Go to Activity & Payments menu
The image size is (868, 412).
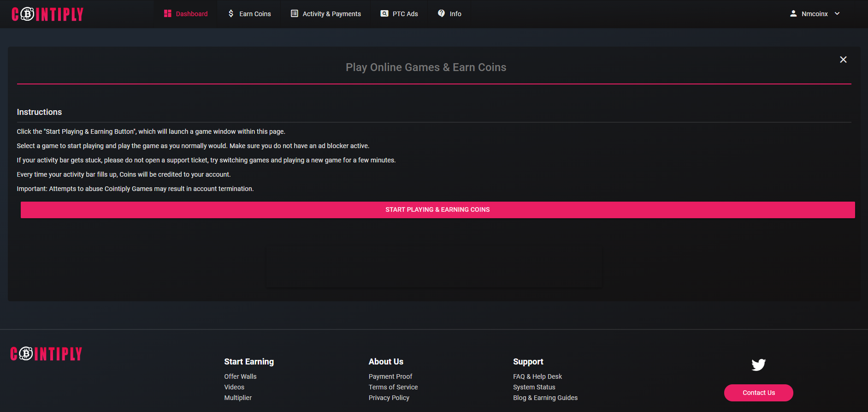click(326, 14)
